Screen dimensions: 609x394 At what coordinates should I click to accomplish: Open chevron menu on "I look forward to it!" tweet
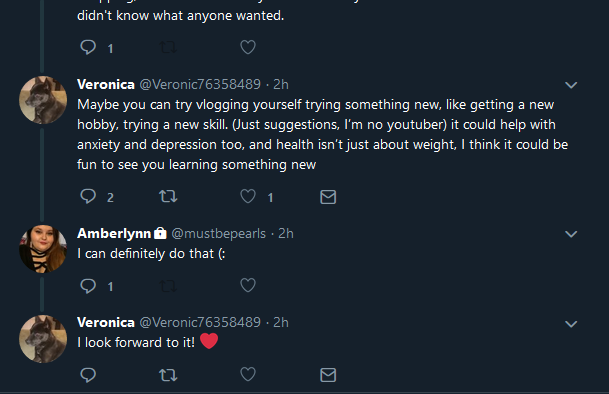click(571, 324)
